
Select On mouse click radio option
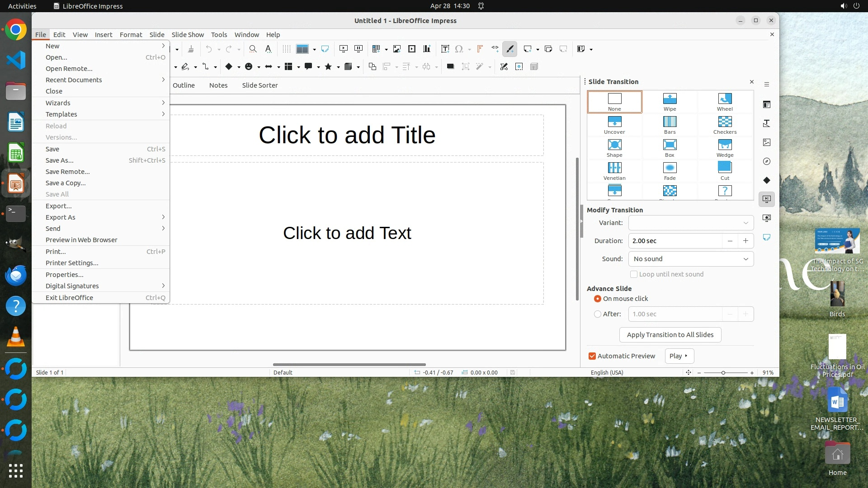598,299
